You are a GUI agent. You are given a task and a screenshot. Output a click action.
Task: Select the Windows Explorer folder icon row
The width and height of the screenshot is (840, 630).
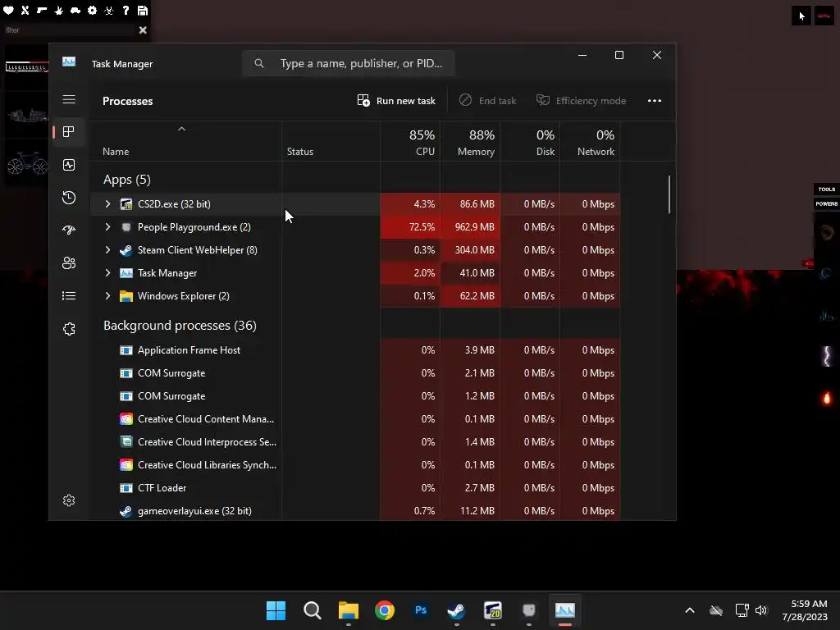click(126, 296)
